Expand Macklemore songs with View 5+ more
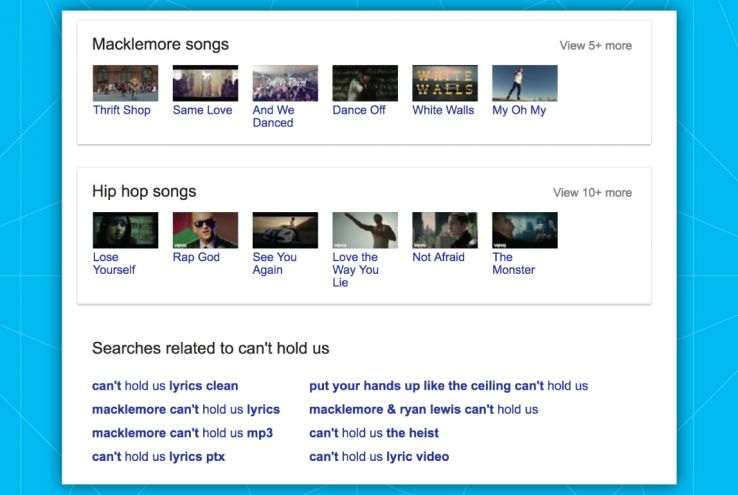 point(595,46)
